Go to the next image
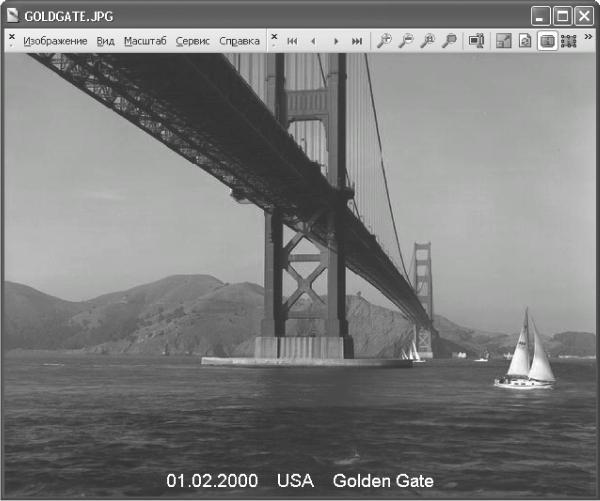 pos(336,41)
